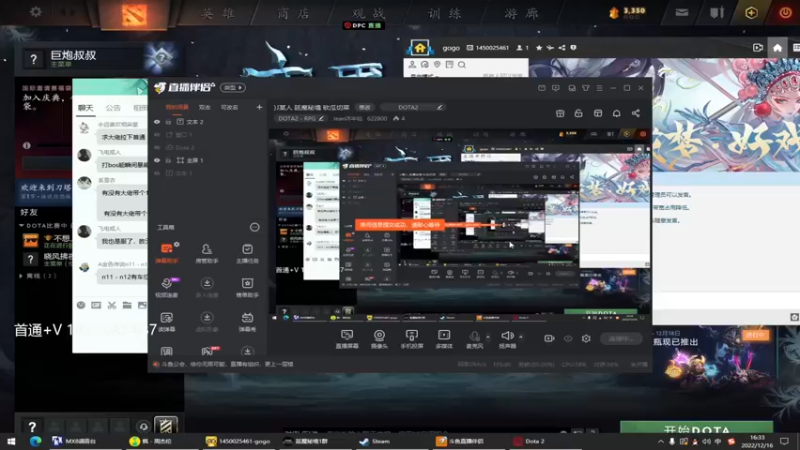Open Dota 2 settings gear icon
This screenshot has height=450, width=800.
click(36, 12)
